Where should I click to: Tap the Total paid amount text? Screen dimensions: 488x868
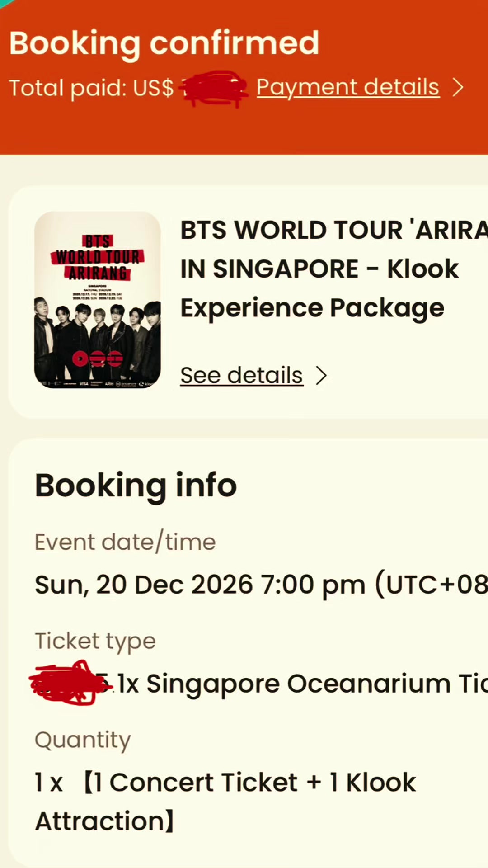(x=128, y=87)
